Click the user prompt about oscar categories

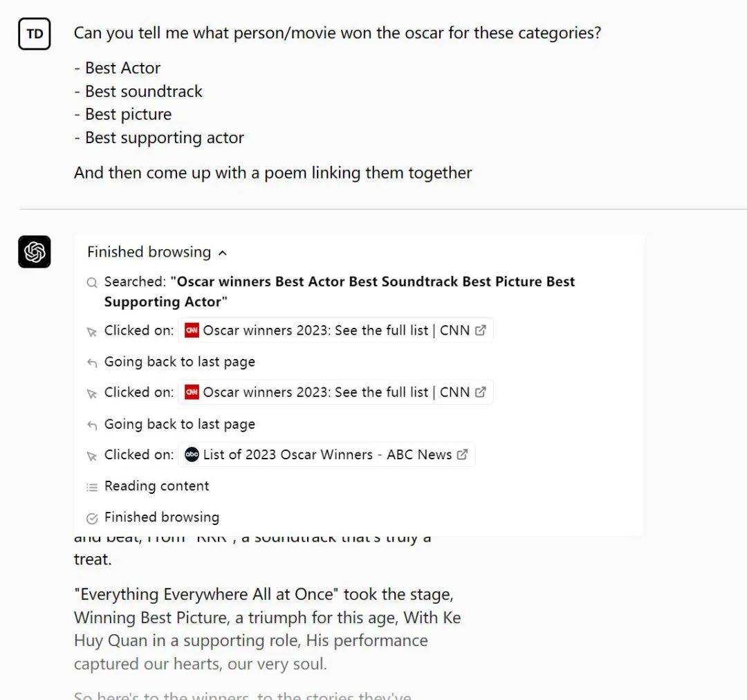338,33
